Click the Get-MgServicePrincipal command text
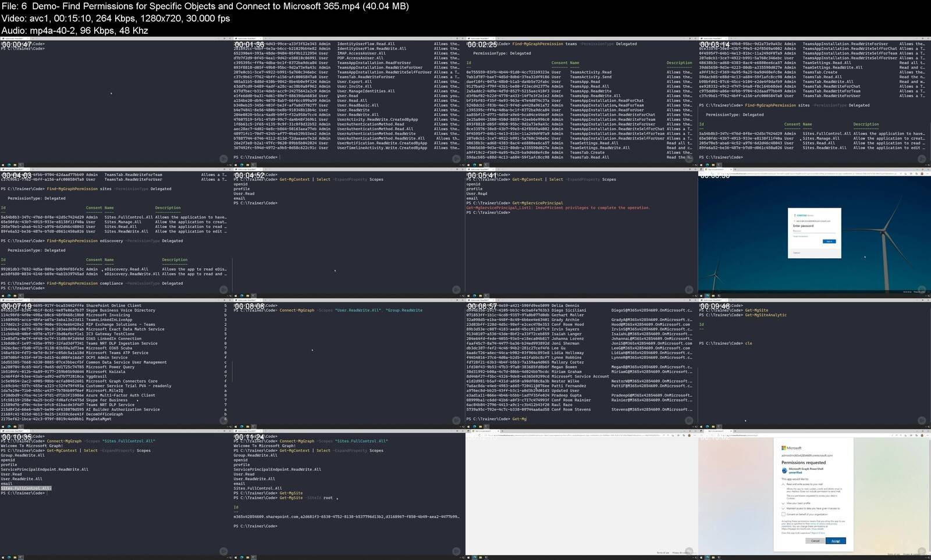931x560 pixels. (x=538, y=203)
